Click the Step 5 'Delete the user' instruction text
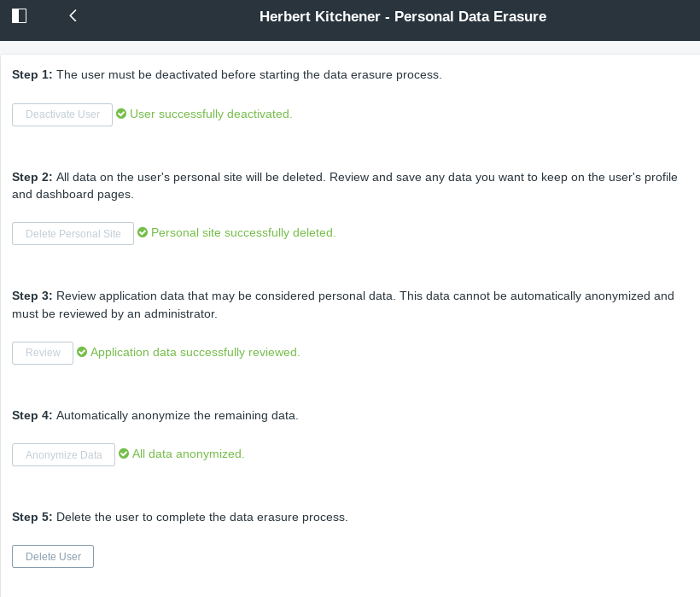The height and width of the screenshot is (597, 700). tap(180, 517)
